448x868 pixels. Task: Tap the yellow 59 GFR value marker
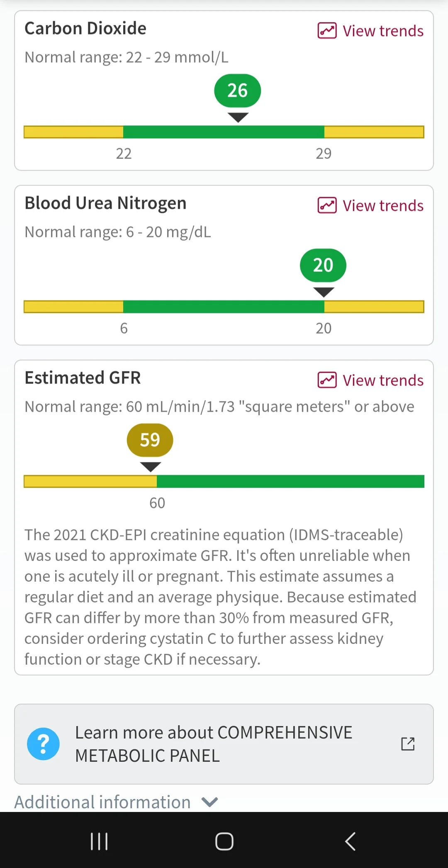[150, 440]
